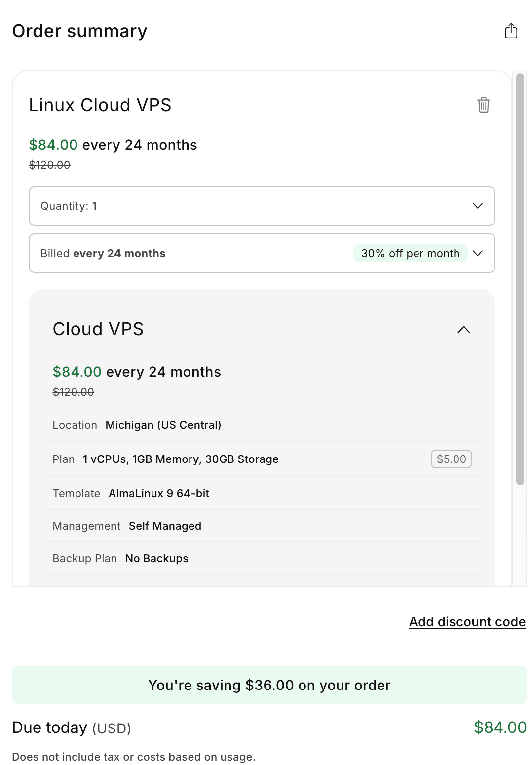Click the AlmaLinux 9 64-bit template value
Screen dimensions: 532x765
[x=158, y=493]
